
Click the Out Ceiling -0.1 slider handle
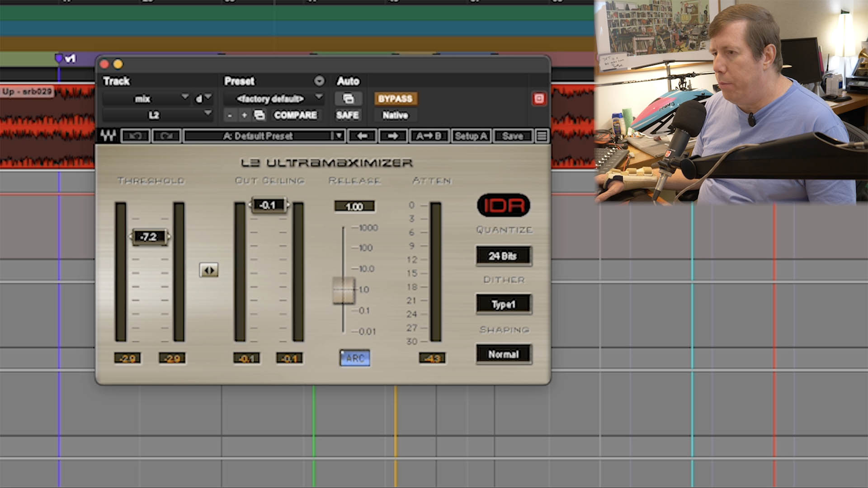269,205
